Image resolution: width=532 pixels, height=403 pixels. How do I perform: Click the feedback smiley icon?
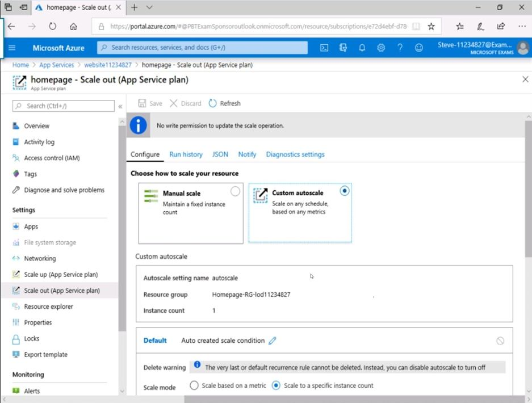[x=419, y=48]
